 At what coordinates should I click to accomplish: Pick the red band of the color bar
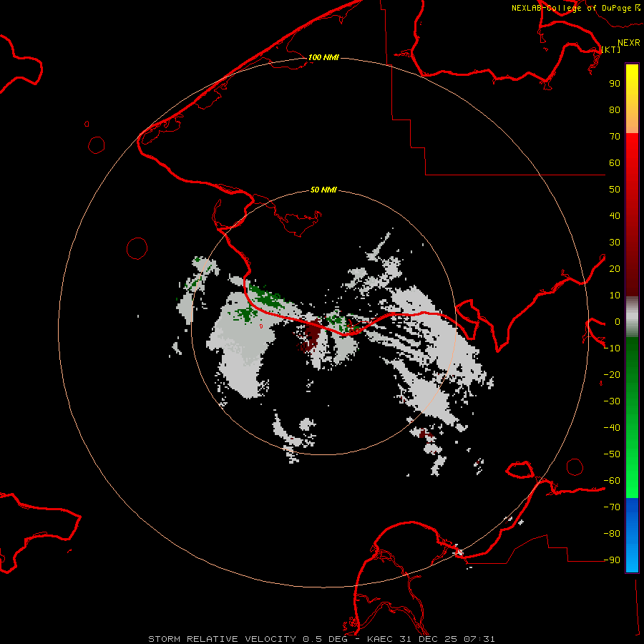(632, 215)
